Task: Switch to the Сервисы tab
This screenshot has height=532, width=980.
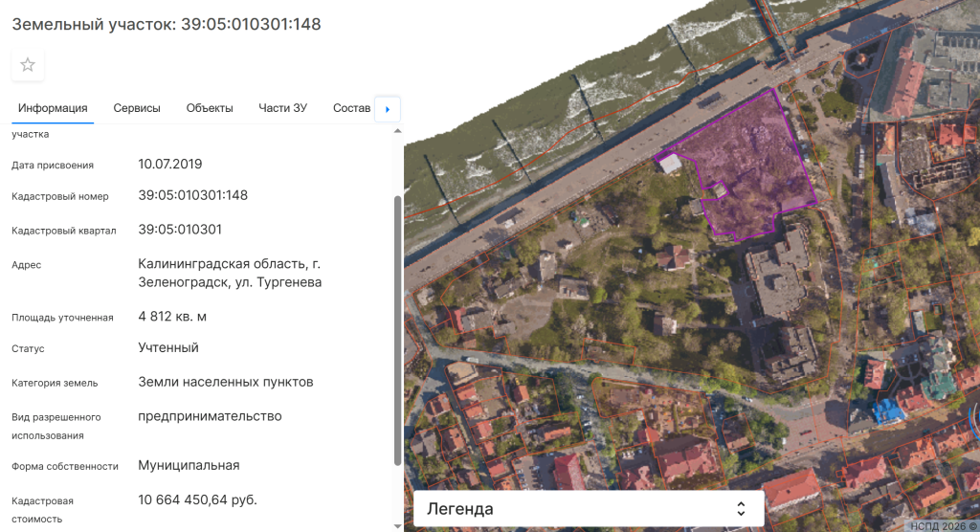Action: click(137, 108)
